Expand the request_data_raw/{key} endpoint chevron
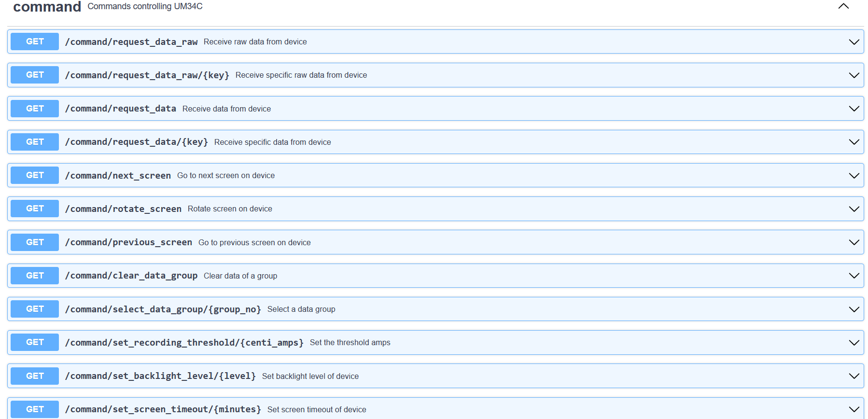The image size is (868, 419). [854, 75]
